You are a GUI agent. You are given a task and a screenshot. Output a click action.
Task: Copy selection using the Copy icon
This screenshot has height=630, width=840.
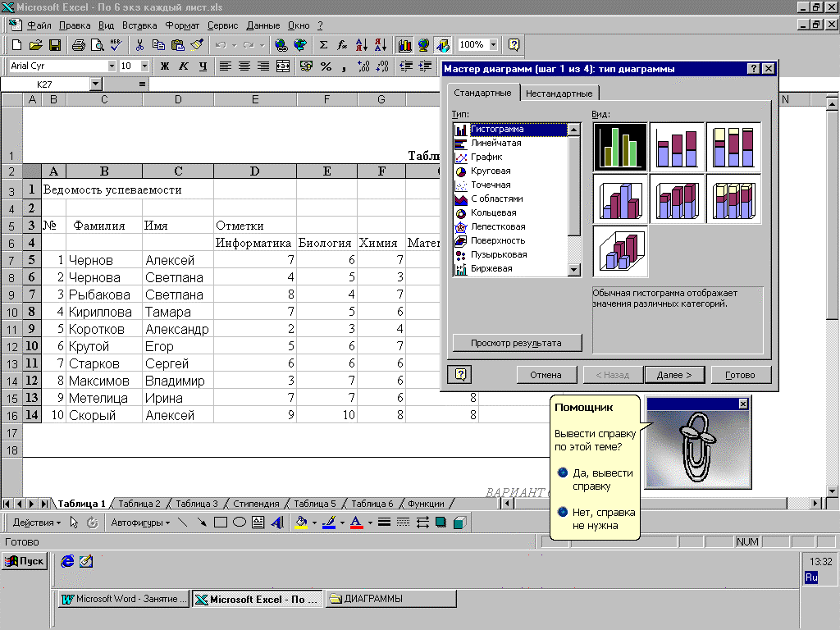click(158, 45)
